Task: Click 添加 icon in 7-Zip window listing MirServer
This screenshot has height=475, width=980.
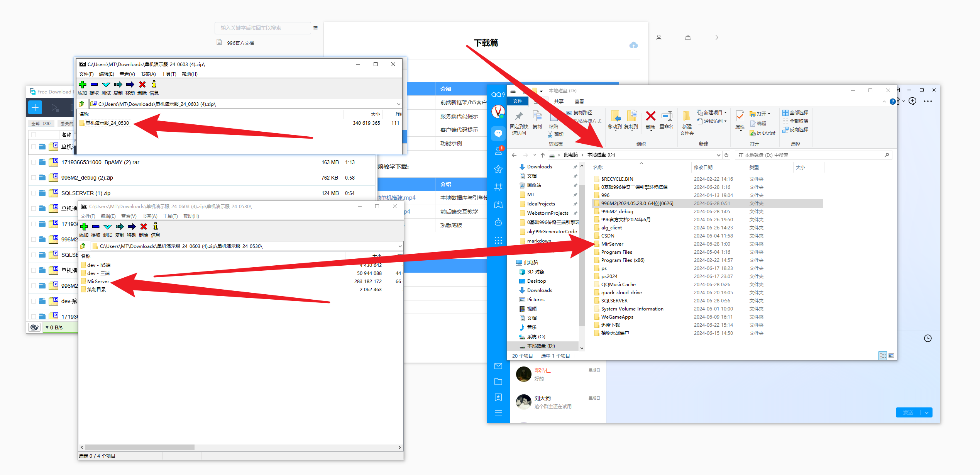Action: click(x=84, y=227)
